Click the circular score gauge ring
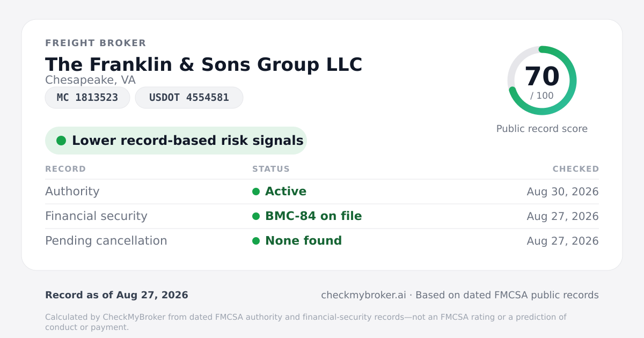 click(x=542, y=80)
